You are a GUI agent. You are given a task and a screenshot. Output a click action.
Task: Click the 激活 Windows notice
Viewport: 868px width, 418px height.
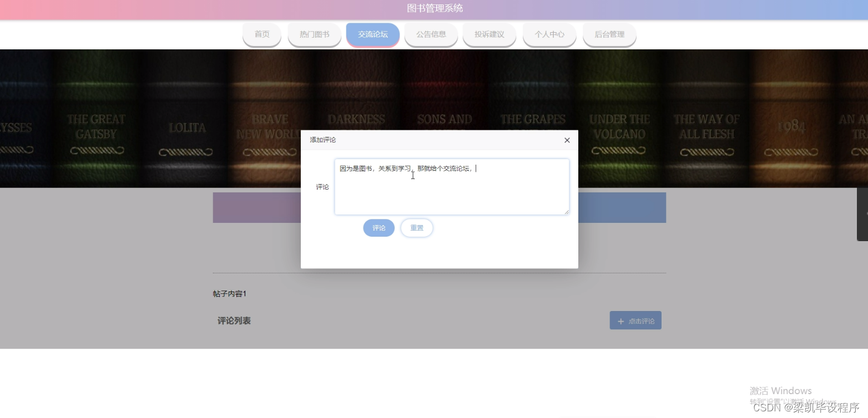779,391
